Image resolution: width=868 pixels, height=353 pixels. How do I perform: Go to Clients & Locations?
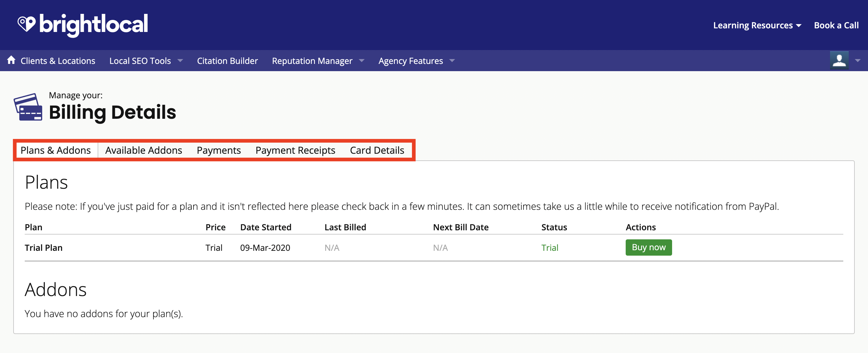tap(58, 61)
